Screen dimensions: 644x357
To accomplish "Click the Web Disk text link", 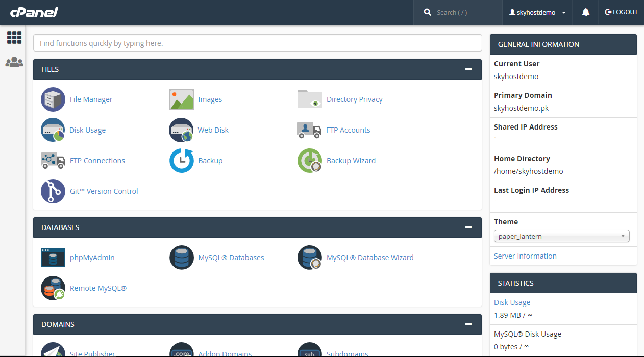I will 213,130.
